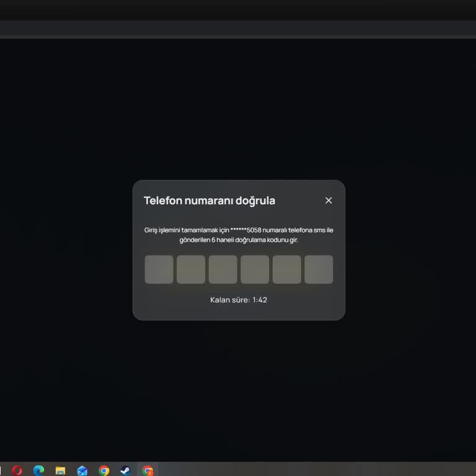Open plain Google Chrome taskbar icon
This screenshot has width=476, height=476.
click(x=104, y=470)
